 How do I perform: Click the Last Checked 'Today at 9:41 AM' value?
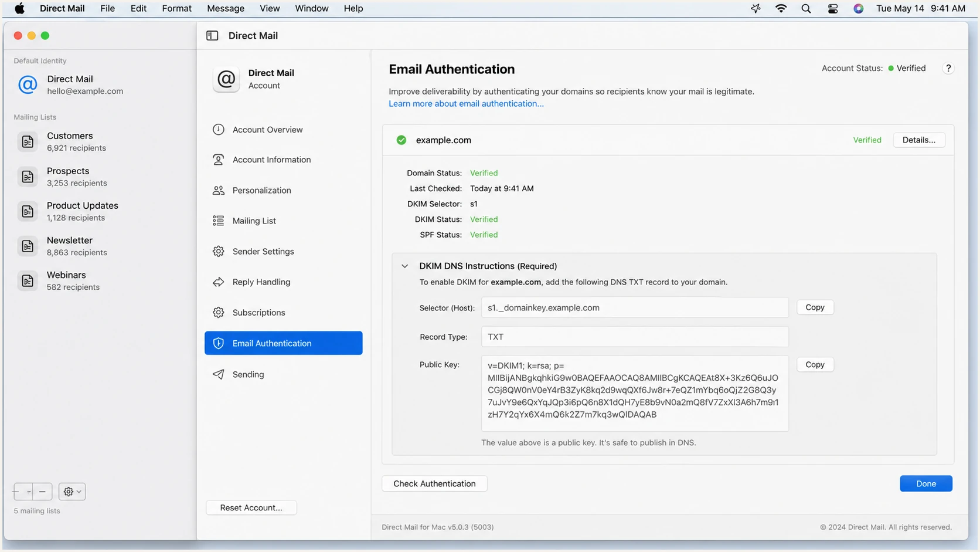pyautogui.click(x=502, y=188)
